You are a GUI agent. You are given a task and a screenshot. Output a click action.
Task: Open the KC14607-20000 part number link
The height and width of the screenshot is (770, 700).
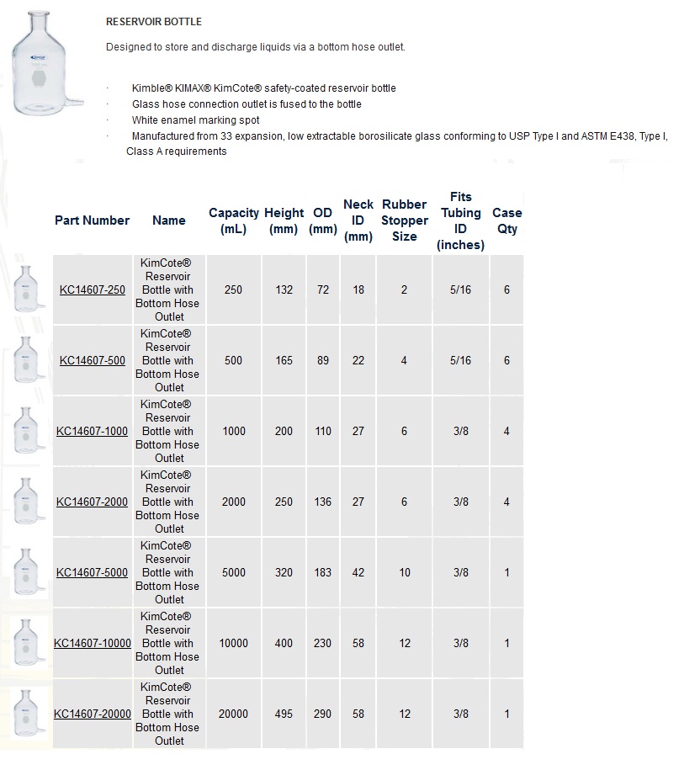pos(93,714)
